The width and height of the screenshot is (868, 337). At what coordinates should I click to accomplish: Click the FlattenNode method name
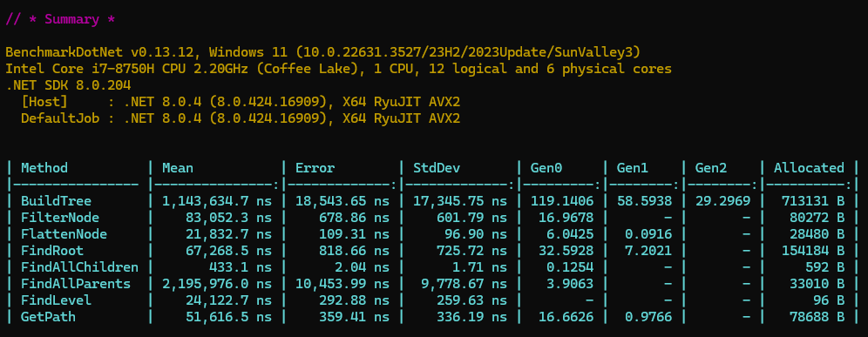(x=64, y=234)
